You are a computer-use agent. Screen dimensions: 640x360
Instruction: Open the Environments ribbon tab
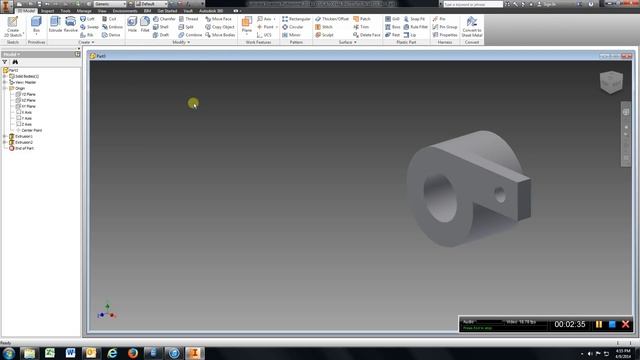click(x=125, y=11)
